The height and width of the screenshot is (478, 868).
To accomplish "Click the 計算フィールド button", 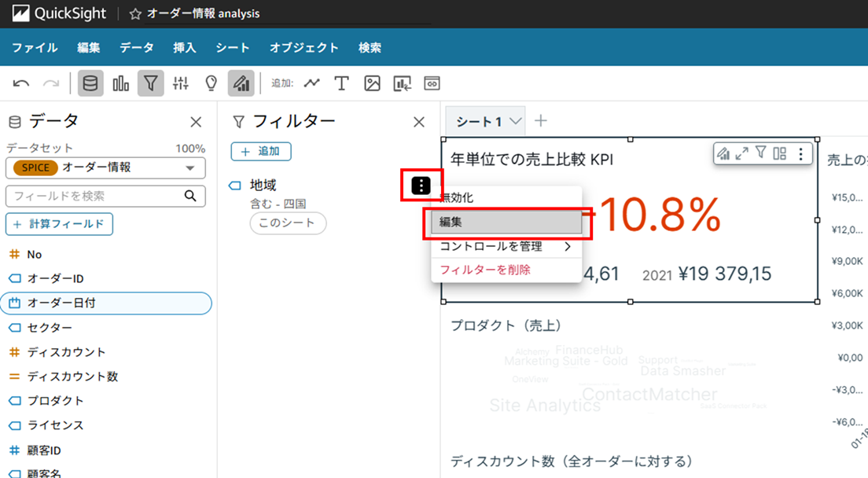I will [x=59, y=224].
